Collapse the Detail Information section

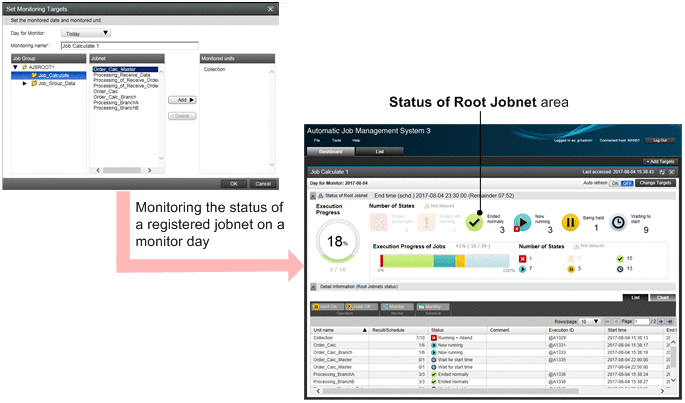tap(313, 287)
